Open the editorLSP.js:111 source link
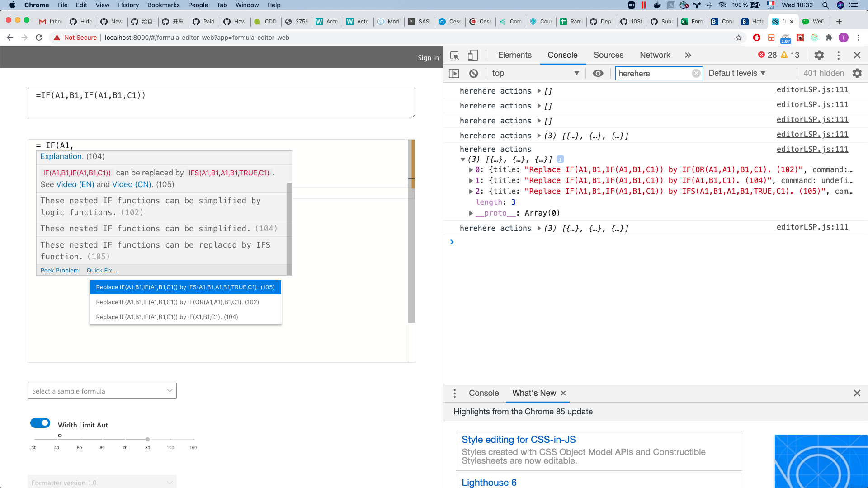The image size is (868, 488). [x=812, y=89]
